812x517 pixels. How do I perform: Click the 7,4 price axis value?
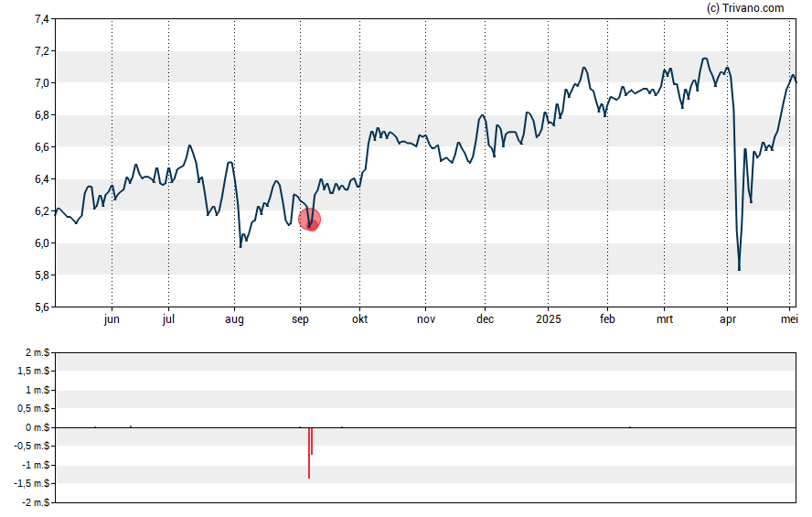(x=42, y=19)
